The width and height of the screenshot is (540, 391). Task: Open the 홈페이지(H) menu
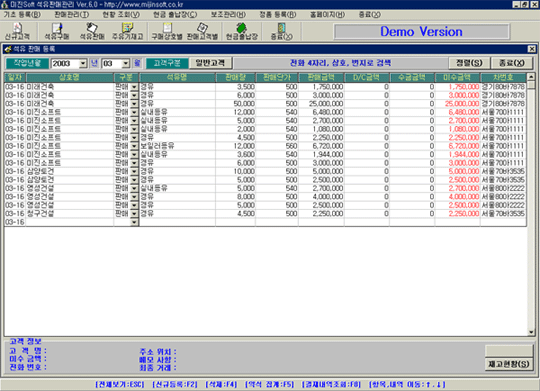tap(327, 14)
